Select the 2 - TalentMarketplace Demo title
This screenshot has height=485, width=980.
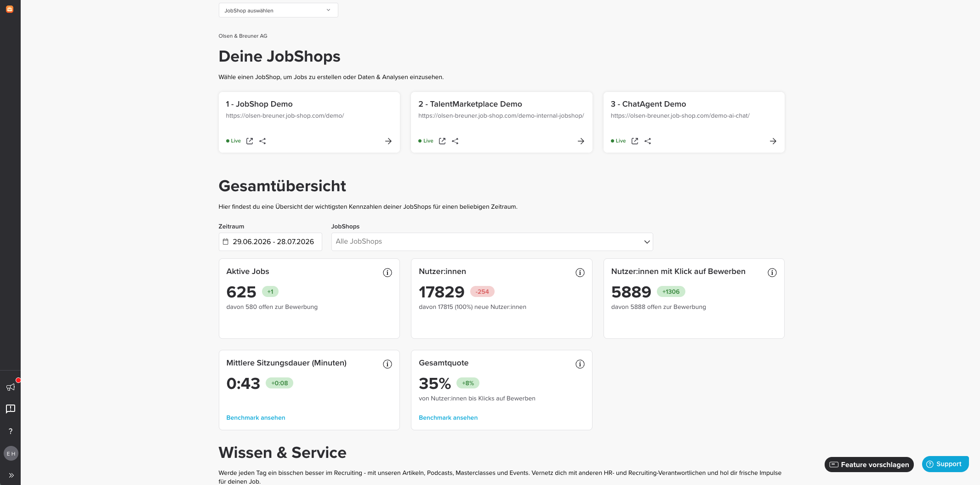tap(470, 104)
